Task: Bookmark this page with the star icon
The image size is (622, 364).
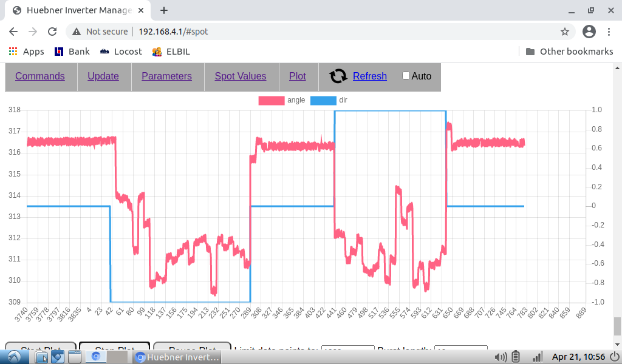Action: pyautogui.click(x=564, y=32)
